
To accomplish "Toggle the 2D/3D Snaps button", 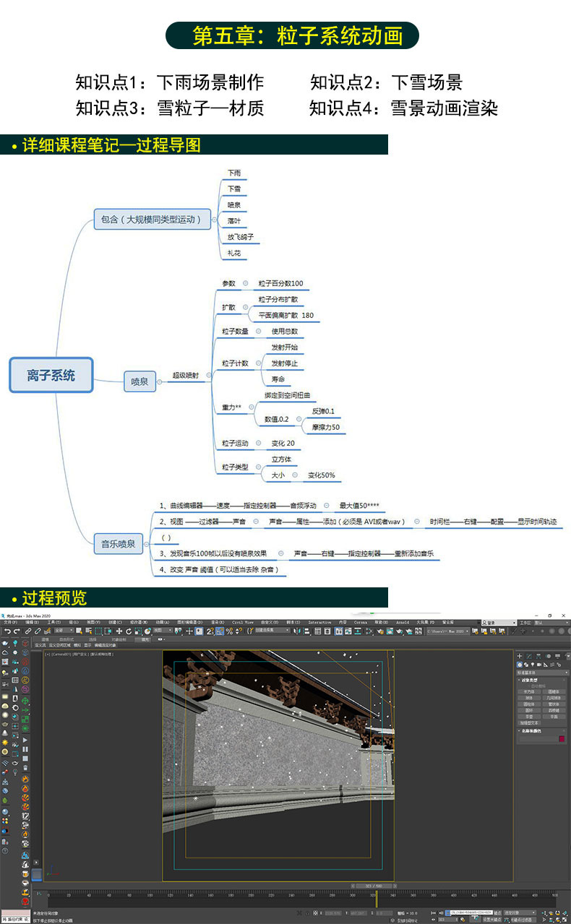I will coord(210,631).
